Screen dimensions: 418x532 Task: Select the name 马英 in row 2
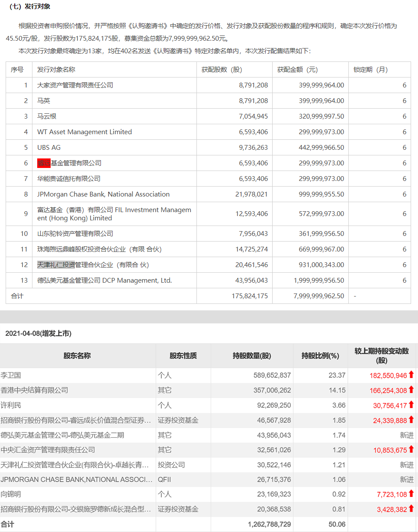click(44, 101)
